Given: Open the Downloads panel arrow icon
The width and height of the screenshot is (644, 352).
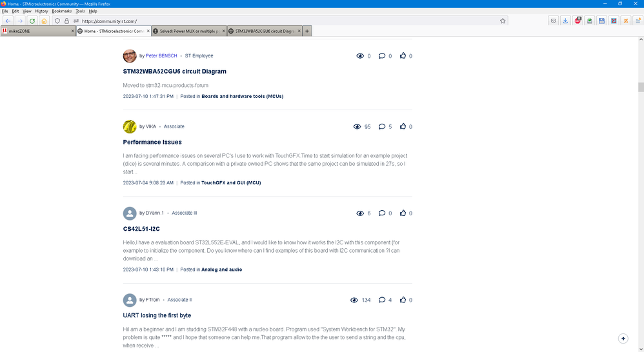Looking at the screenshot, I should pyautogui.click(x=565, y=21).
